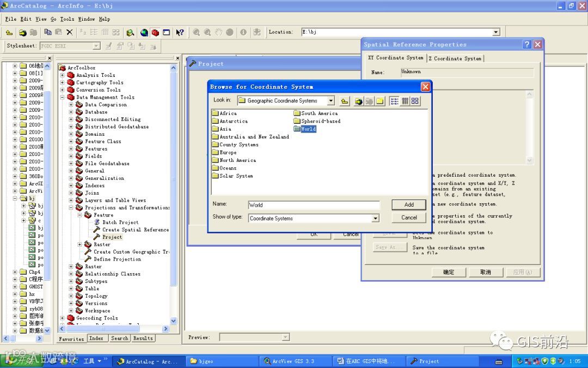Switch Browse dialog to List view icon
The height and width of the screenshot is (368, 588).
pos(394,101)
